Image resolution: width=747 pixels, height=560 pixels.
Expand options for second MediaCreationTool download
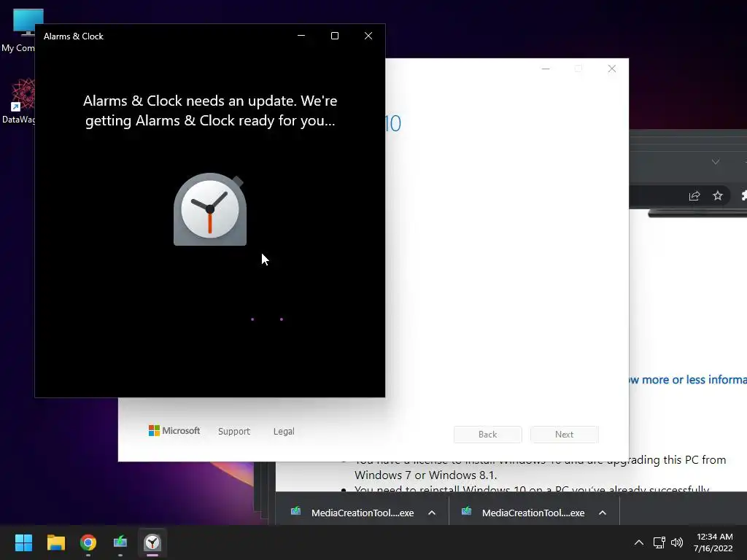pyautogui.click(x=602, y=513)
